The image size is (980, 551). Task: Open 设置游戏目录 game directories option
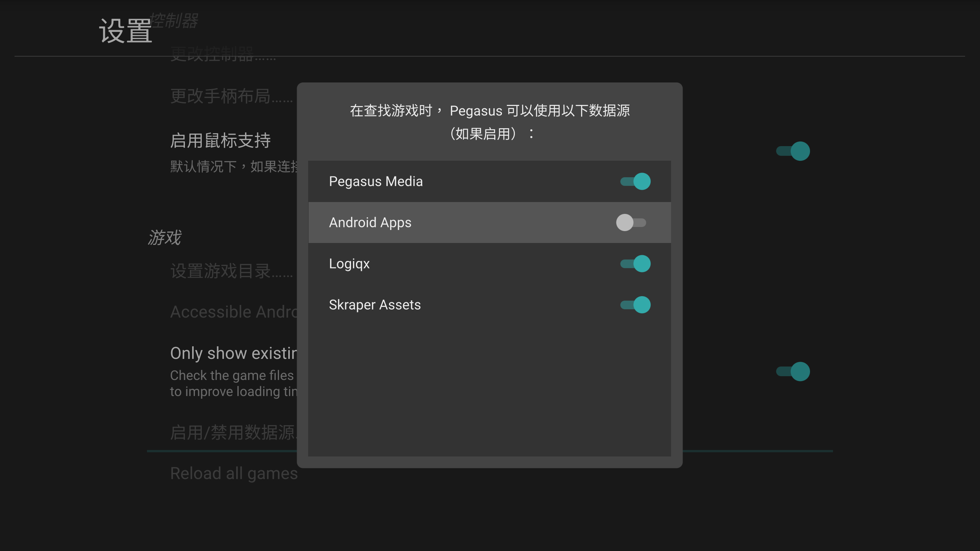tap(232, 271)
